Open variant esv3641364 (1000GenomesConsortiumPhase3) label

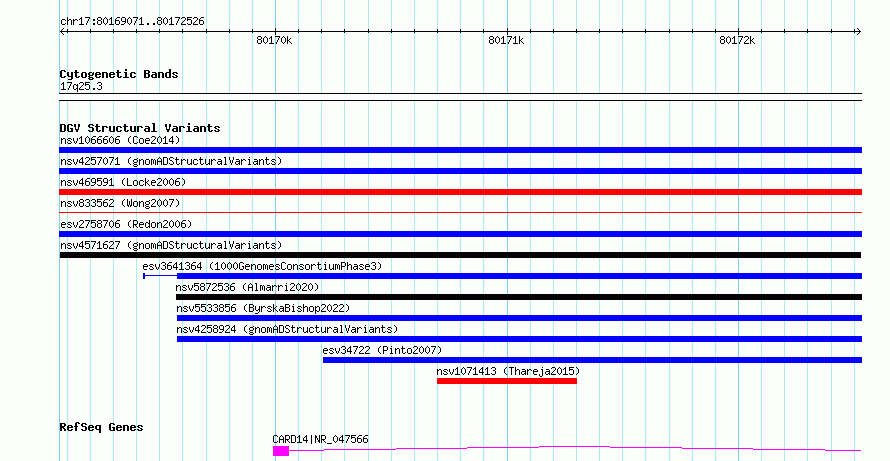(262, 266)
